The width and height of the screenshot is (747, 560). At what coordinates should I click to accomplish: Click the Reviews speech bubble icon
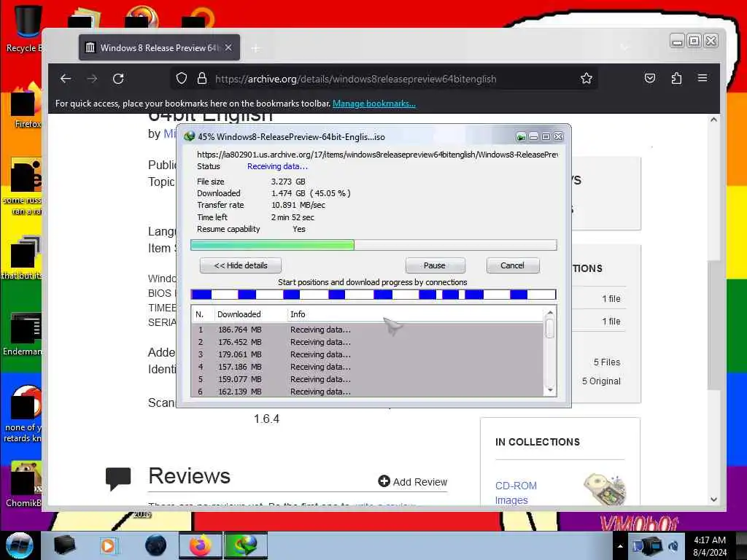[x=118, y=478]
